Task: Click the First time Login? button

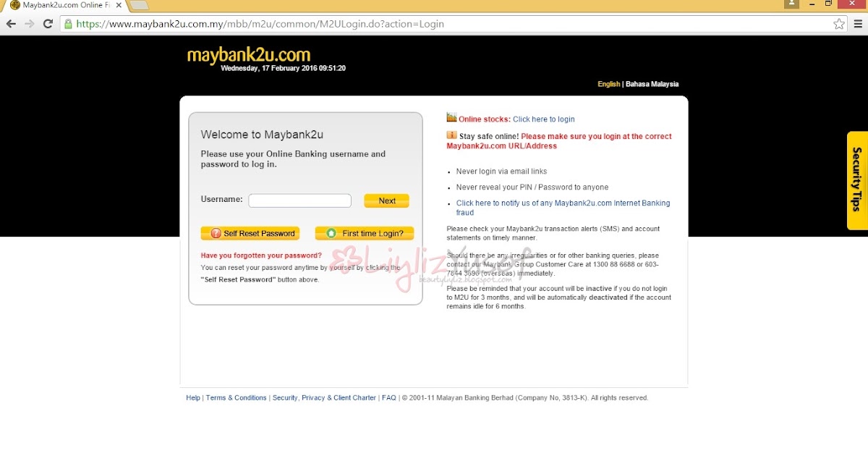Action: [365, 233]
